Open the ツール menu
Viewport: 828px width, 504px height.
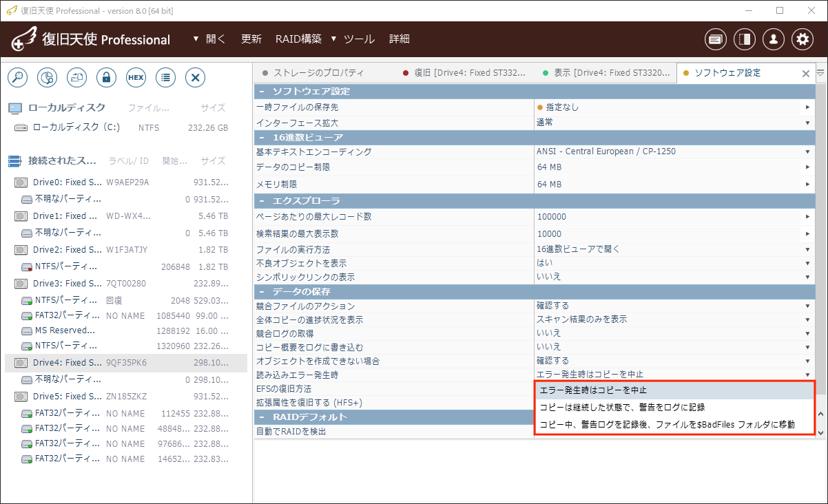pos(353,39)
